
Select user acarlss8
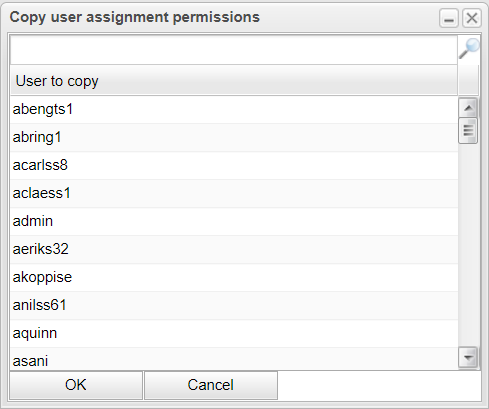click(x=234, y=165)
